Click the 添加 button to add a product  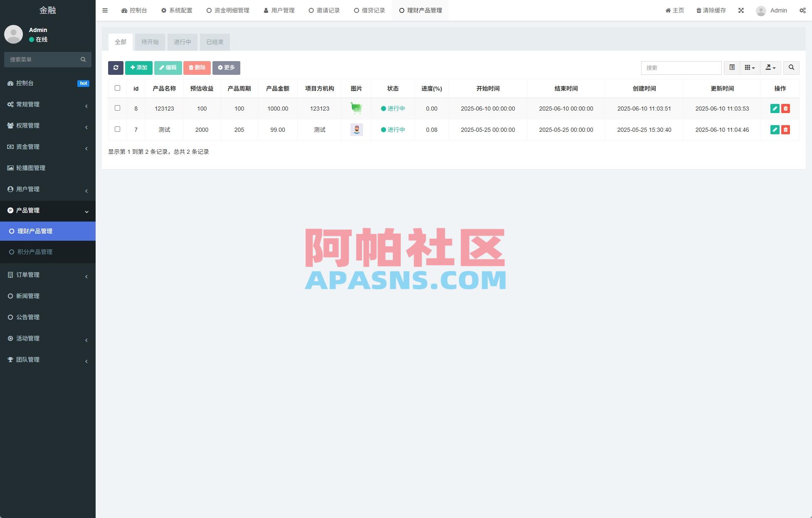coord(138,67)
